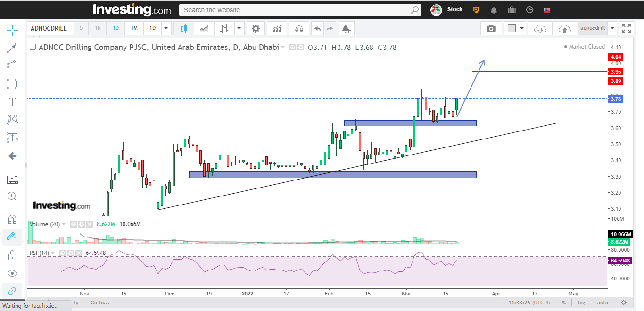Switch to the 1h timeframe tab
The width and height of the screenshot is (644, 311).
click(98, 28)
